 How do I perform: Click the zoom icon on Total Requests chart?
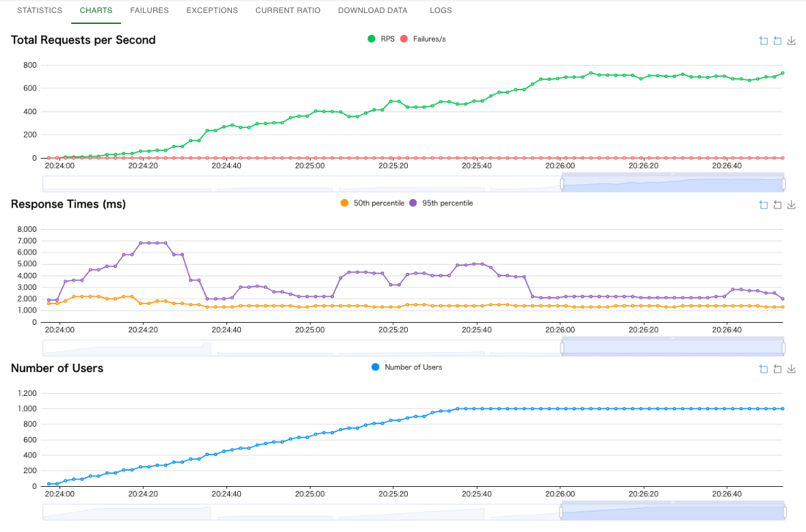coord(764,40)
